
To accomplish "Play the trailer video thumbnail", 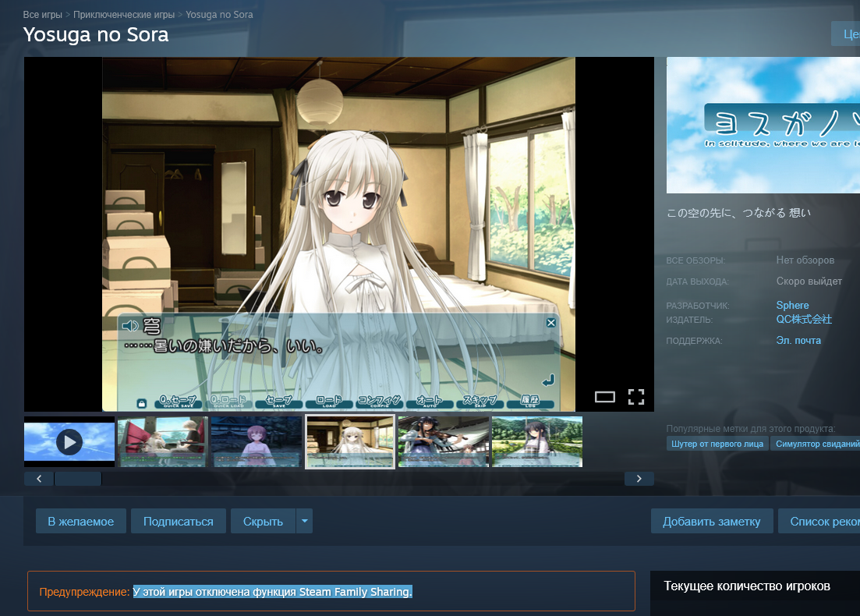I will tap(69, 441).
